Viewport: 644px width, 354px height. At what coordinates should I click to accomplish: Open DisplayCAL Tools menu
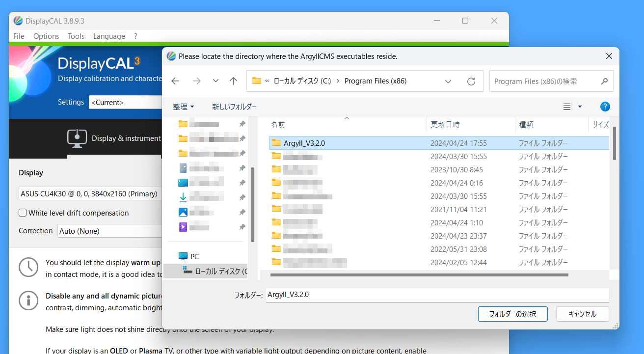pos(76,36)
